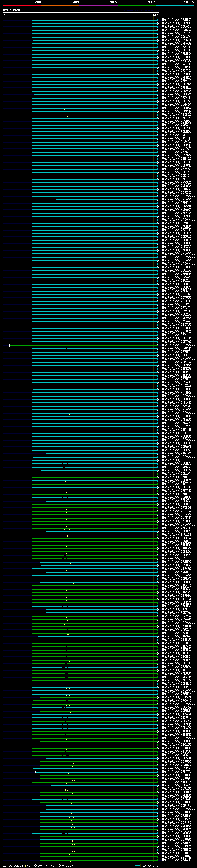Open hit UniRef100_Q6JSM9
Image resolution: width=197 pixels, height=868 pixels.
(x=176, y=860)
